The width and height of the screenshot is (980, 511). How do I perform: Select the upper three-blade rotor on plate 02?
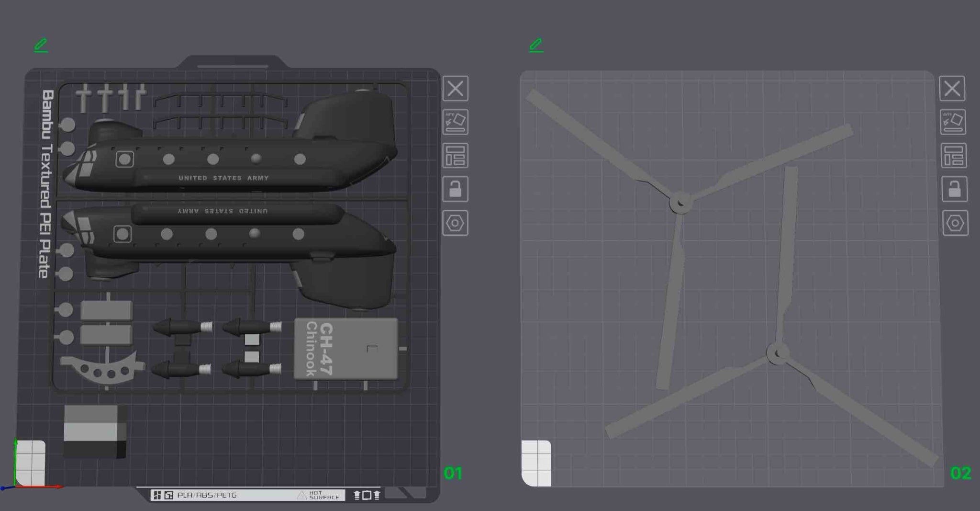680,202
